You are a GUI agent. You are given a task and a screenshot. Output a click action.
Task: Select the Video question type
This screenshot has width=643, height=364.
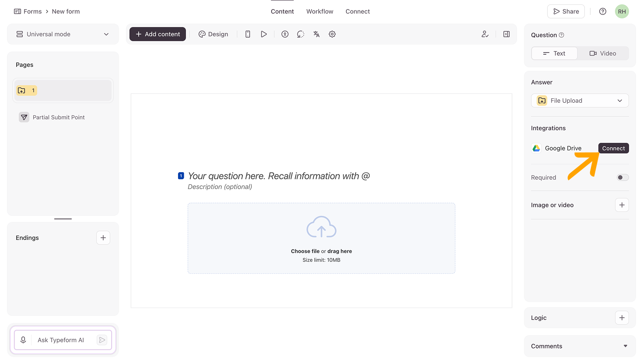pyautogui.click(x=603, y=53)
